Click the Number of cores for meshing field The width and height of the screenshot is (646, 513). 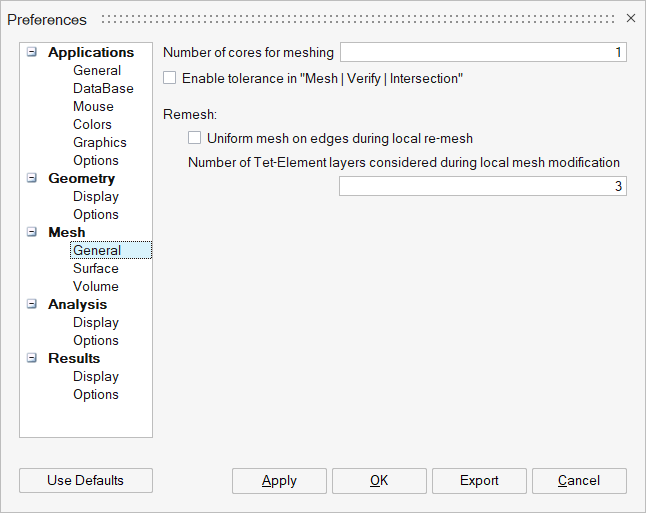click(483, 52)
